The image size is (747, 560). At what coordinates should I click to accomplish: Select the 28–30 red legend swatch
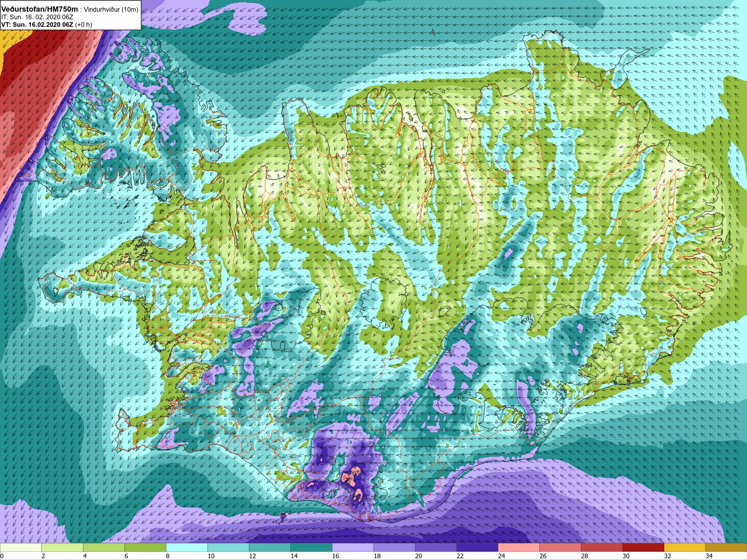pos(601,548)
